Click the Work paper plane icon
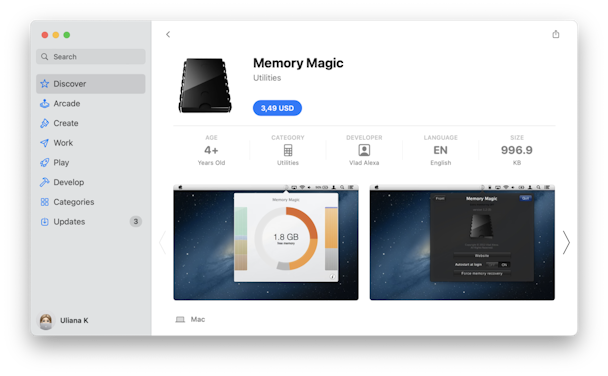This screenshot has width=608, height=376. click(x=45, y=143)
